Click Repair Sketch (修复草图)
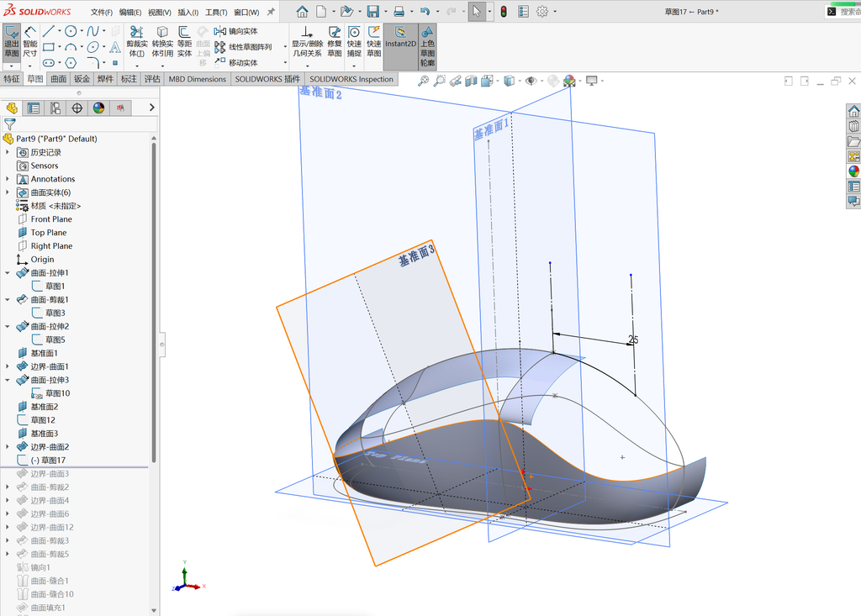The height and width of the screenshot is (616, 861). click(x=335, y=42)
